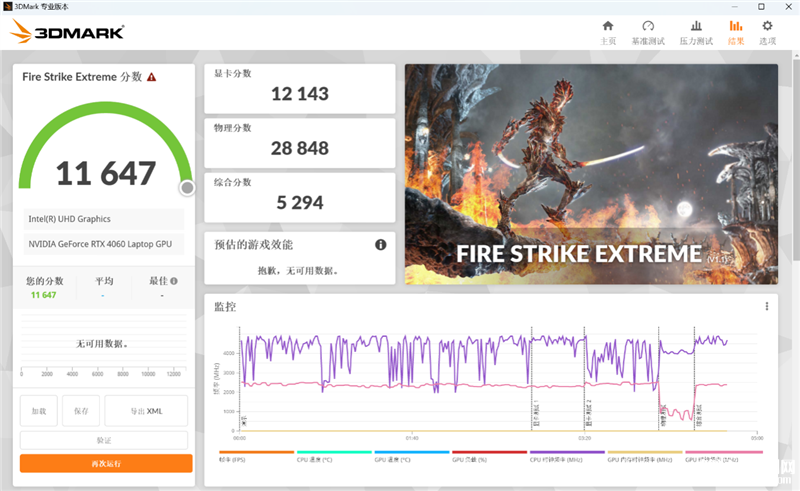Toggle the CPU 时钟频率 (MHz) legend item
The image size is (800, 491).
pos(567,456)
